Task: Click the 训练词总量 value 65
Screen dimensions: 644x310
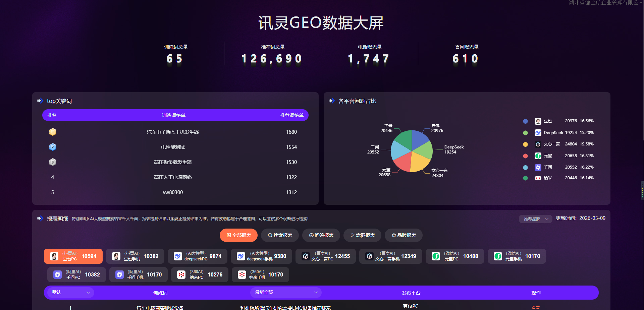Action: pos(175,59)
